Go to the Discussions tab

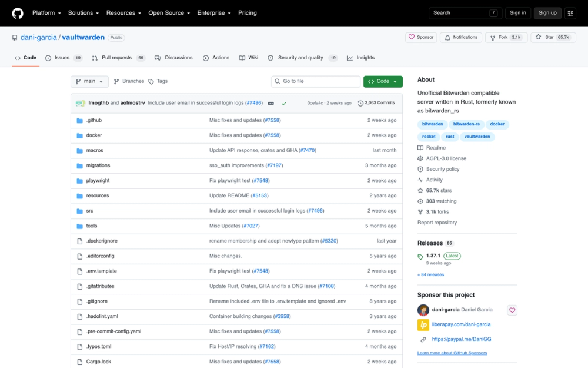pyautogui.click(x=173, y=58)
